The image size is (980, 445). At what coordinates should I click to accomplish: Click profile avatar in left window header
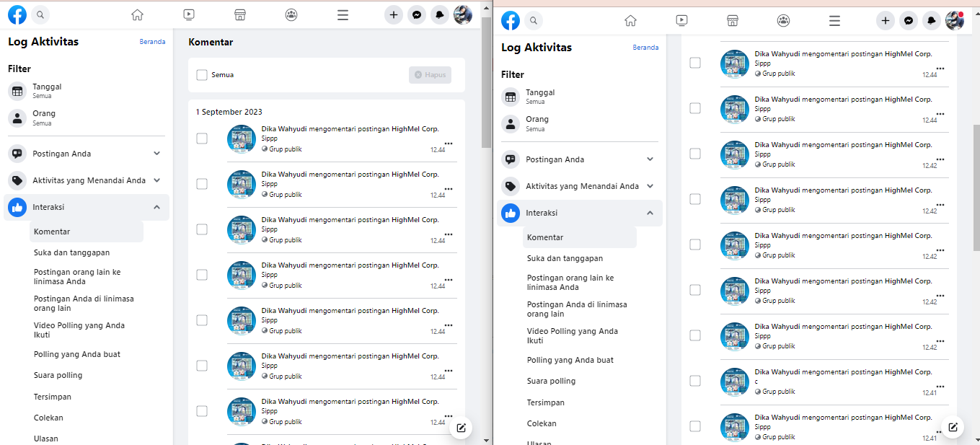pos(463,14)
